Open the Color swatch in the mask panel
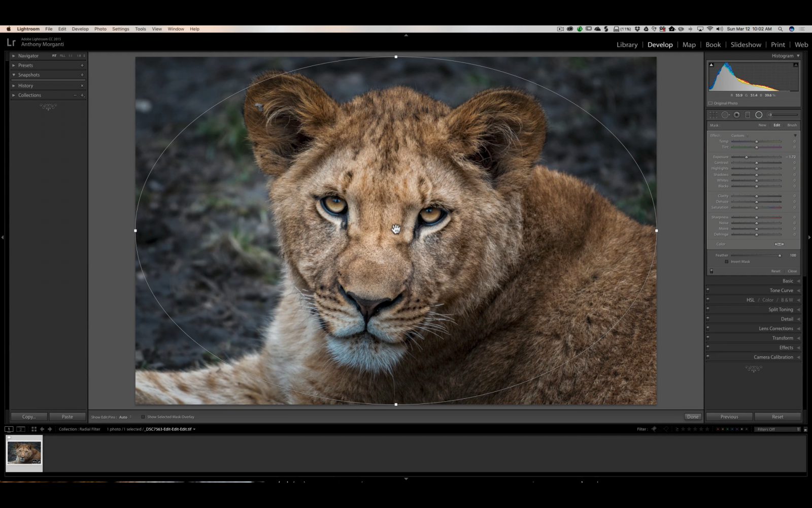Viewport: 812px width, 508px height. point(780,244)
